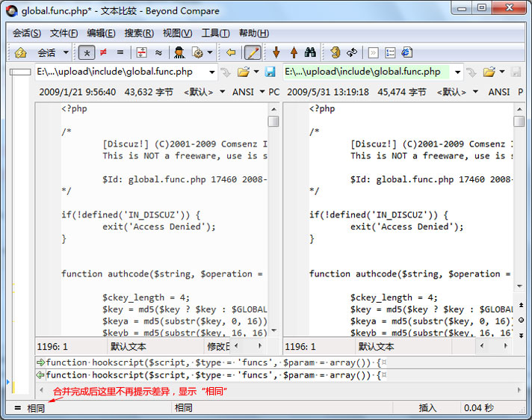The height and width of the screenshot is (420, 532).
Task: Click right pane disabled save icon
Action: (x=516, y=72)
